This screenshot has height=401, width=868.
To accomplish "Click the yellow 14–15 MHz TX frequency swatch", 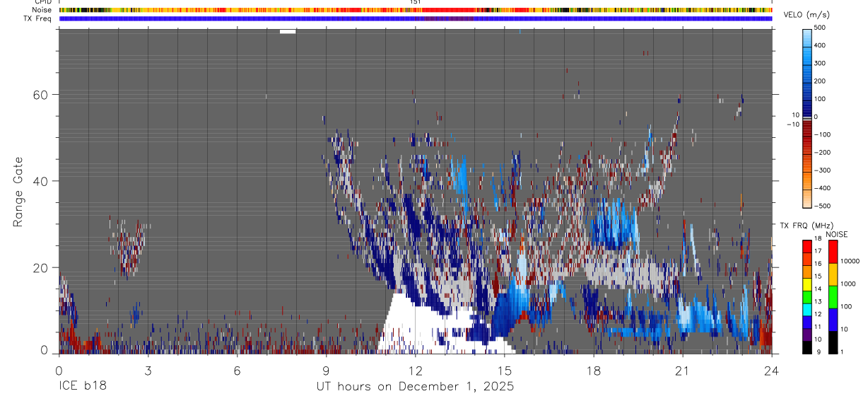I will [x=807, y=284].
